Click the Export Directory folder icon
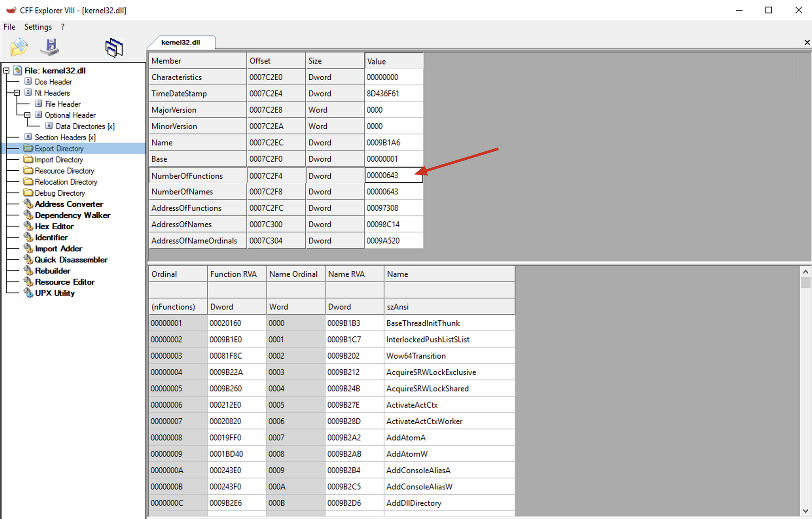 click(x=28, y=148)
